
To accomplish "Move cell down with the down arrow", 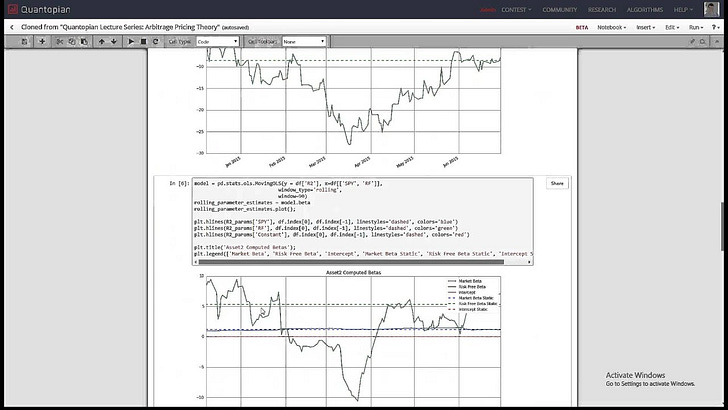I will coord(114,41).
